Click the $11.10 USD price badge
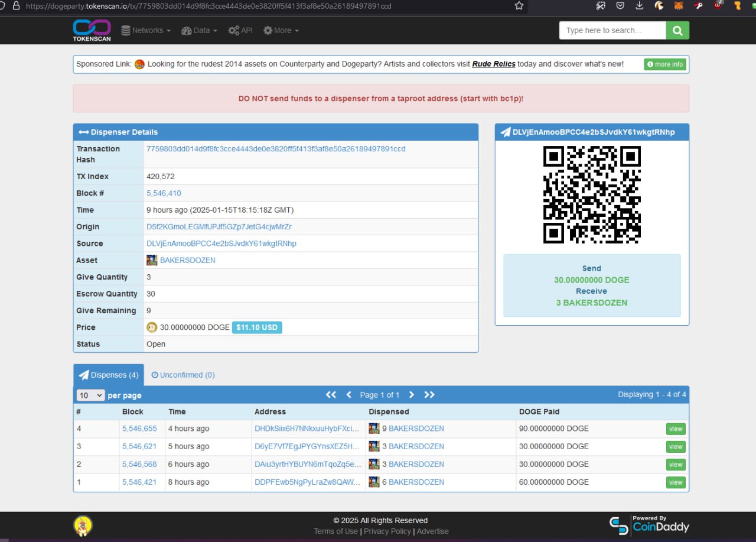The height and width of the screenshot is (542, 756). (x=257, y=327)
